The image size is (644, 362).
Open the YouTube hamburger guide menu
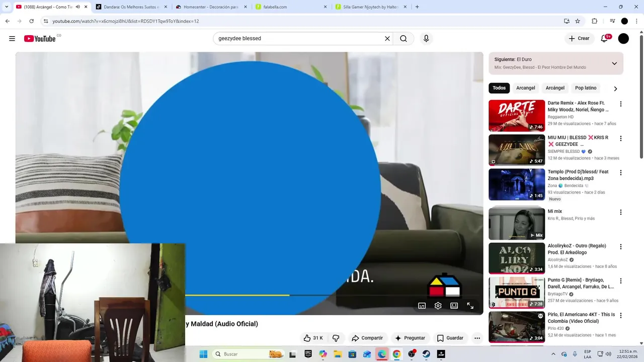[x=12, y=39]
